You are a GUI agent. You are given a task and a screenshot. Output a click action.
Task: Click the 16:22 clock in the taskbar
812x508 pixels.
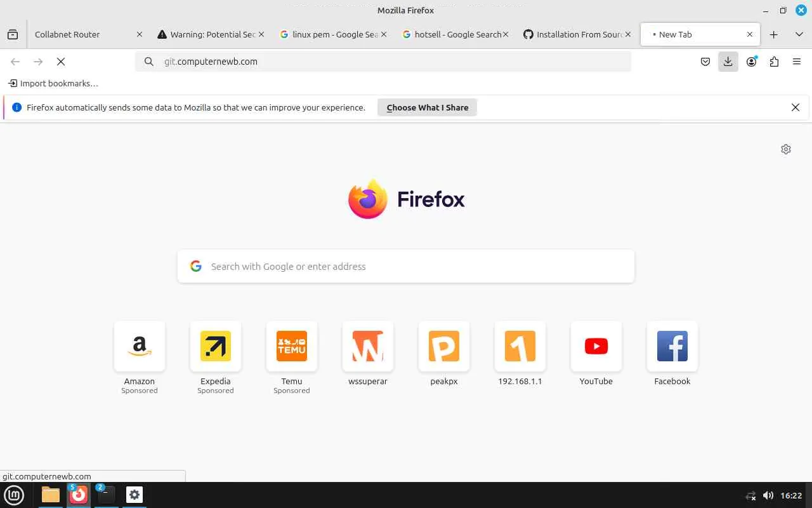791,495
